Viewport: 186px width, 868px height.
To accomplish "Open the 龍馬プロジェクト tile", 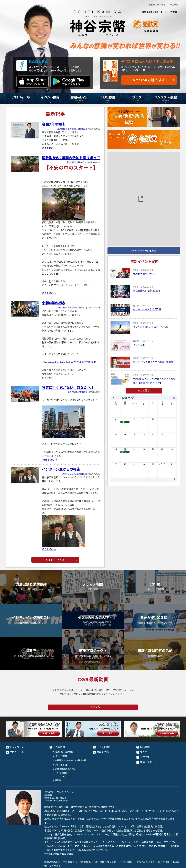I will (x=93, y=653).
